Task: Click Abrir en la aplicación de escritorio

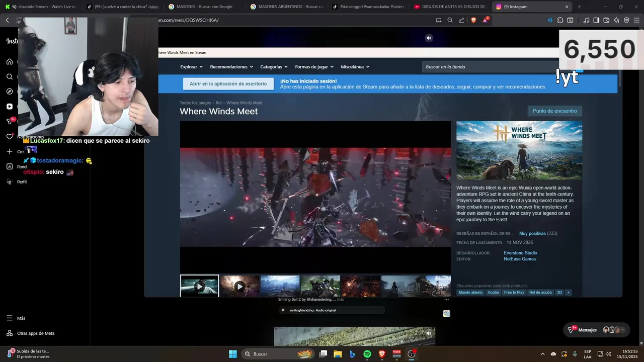Action: click(228, 84)
